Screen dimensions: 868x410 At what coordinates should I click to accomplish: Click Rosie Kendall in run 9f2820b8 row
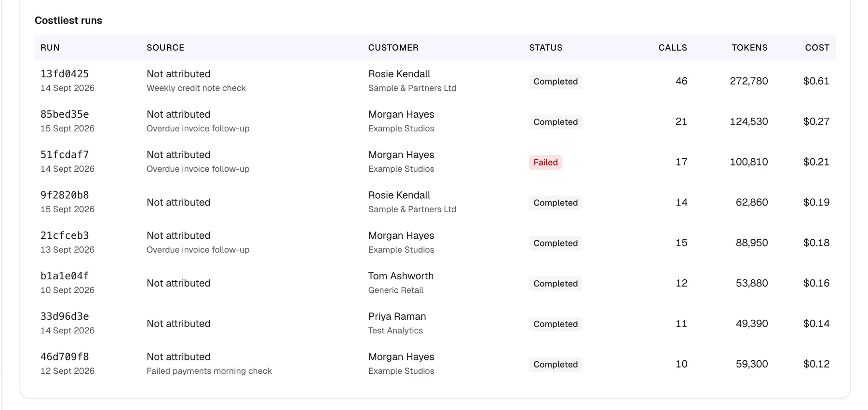(x=399, y=195)
